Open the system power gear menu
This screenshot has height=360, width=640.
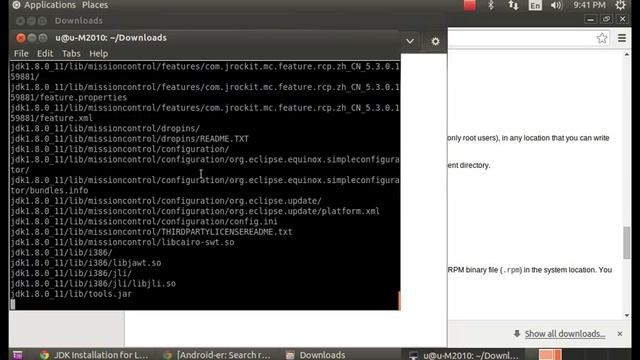(x=620, y=5)
